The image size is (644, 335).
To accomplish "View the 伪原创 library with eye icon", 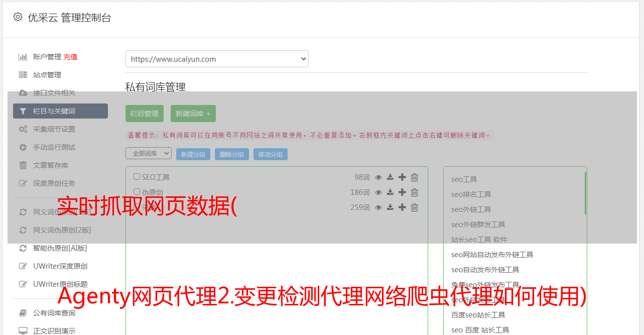I will tap(378, 192).
